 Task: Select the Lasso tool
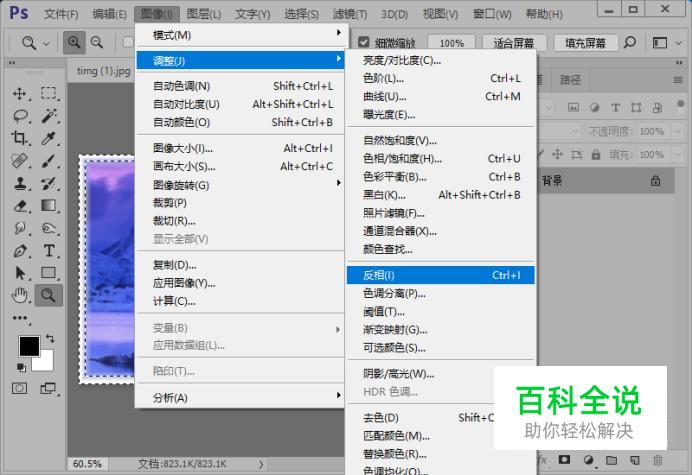[20, 116]
